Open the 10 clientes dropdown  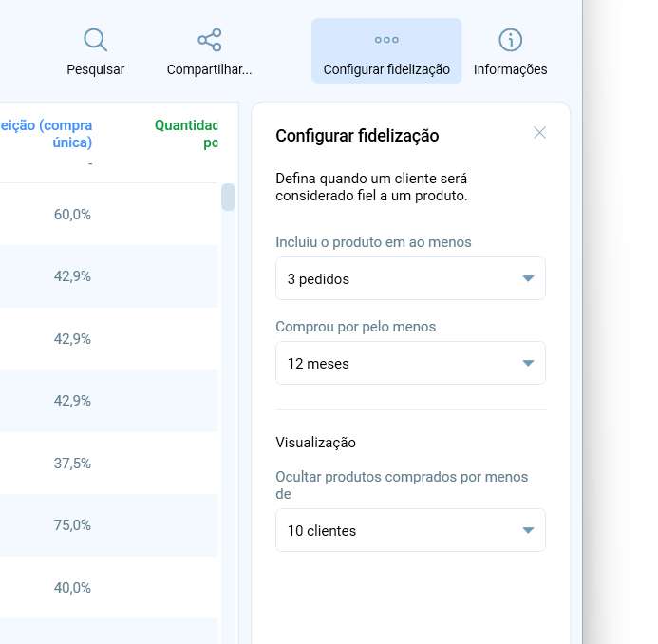pos(410,530)
